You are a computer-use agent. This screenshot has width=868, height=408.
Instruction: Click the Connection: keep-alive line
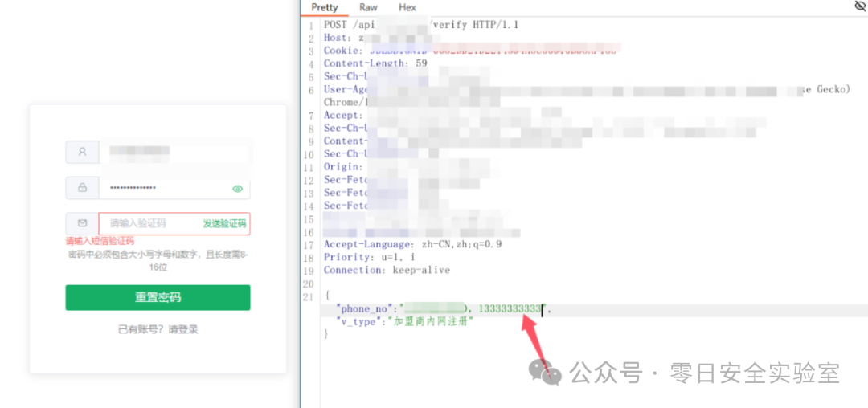387,271
